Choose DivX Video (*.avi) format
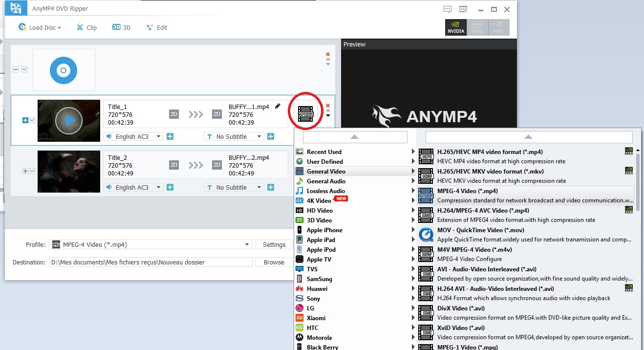 526,313
